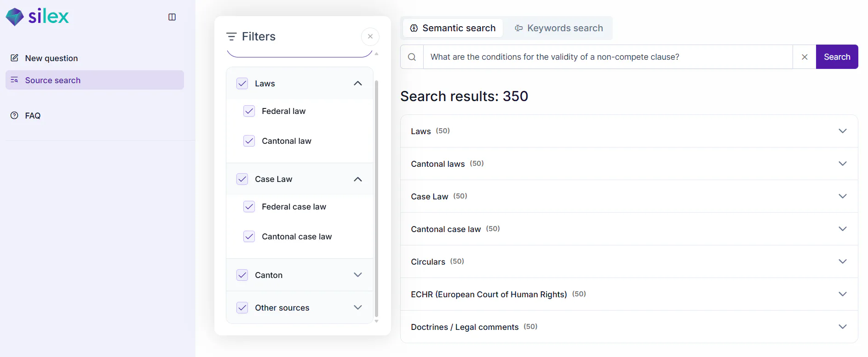This screenshot has width=868, height=357.
Task: Click the magnifier icon in search bar
Action: (412, 57)
